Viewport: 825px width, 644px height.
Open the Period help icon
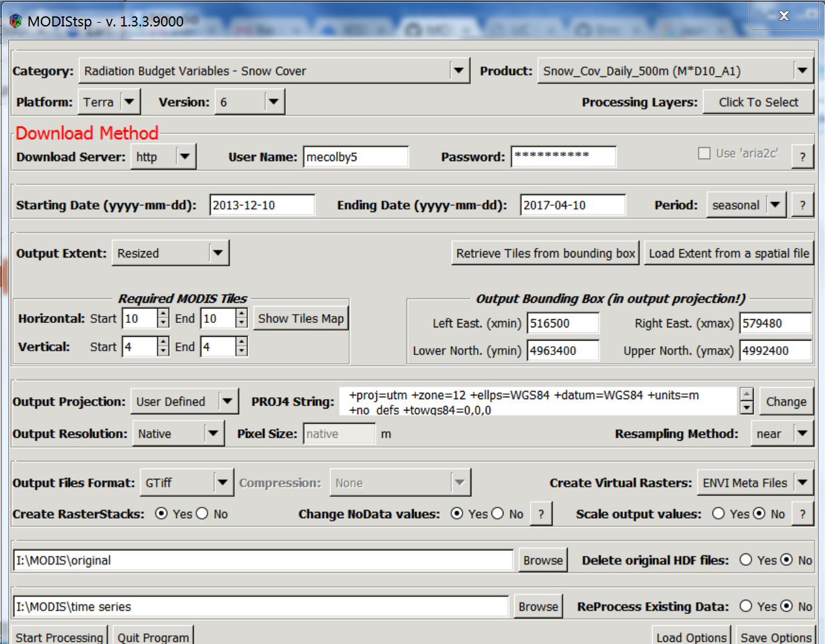coord(802,204)
